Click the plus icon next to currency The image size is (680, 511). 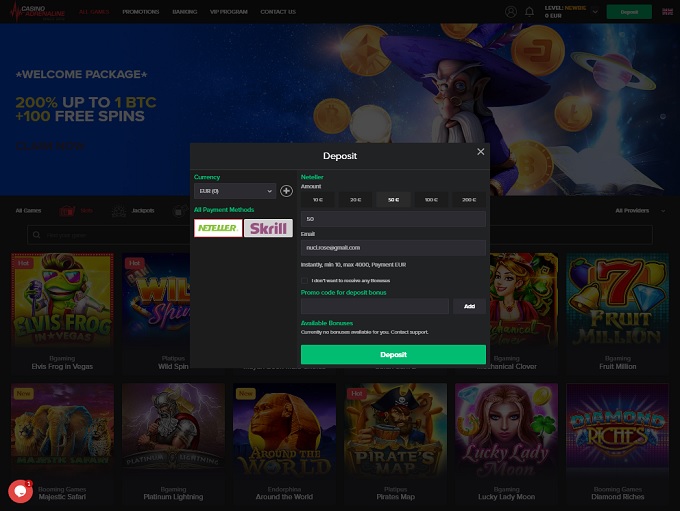coord(286,190)
